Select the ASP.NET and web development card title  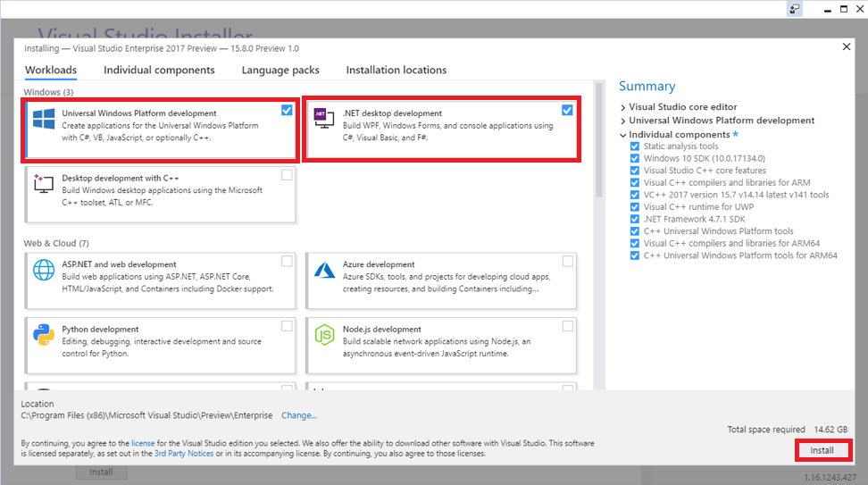click(119, 264)
